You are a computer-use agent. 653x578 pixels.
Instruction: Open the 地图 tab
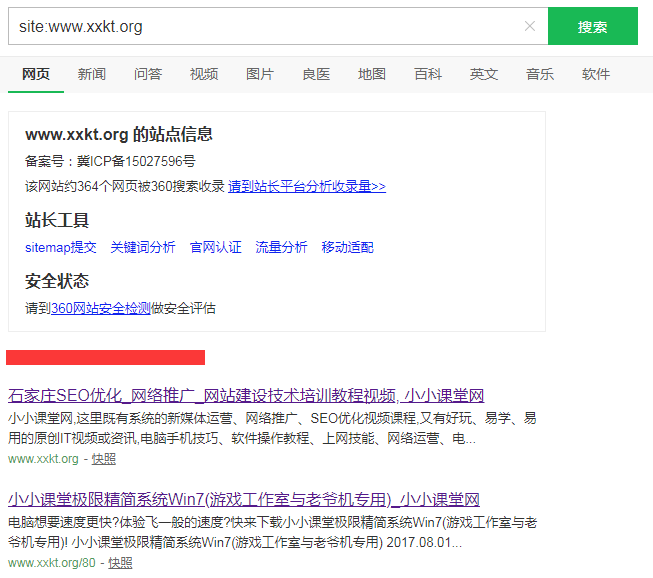[372, 74]
